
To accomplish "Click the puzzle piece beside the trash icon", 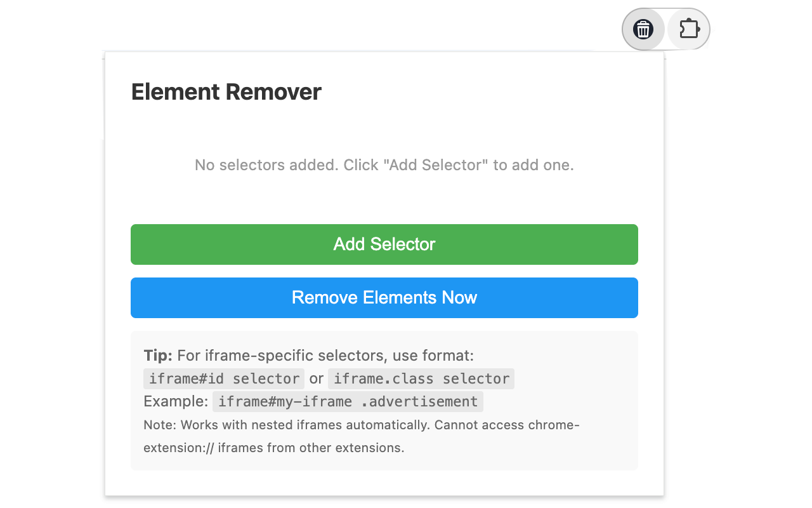I will tap(688, 29).
